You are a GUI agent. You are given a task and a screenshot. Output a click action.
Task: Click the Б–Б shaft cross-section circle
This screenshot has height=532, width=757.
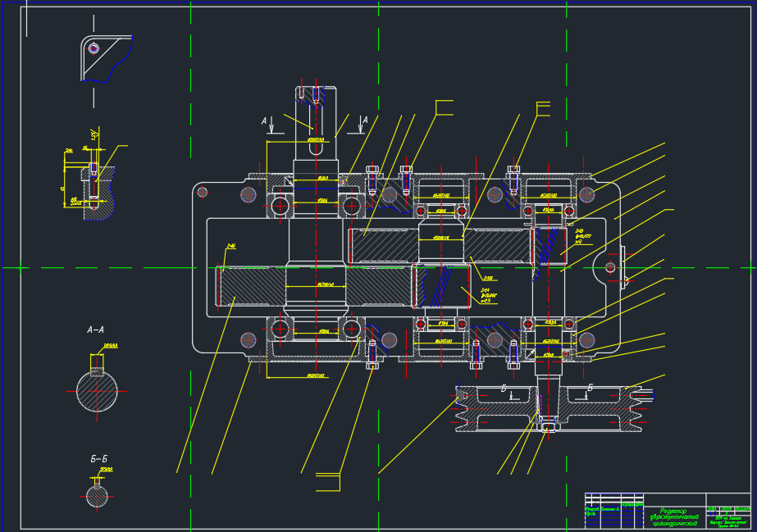coord(97,496)
